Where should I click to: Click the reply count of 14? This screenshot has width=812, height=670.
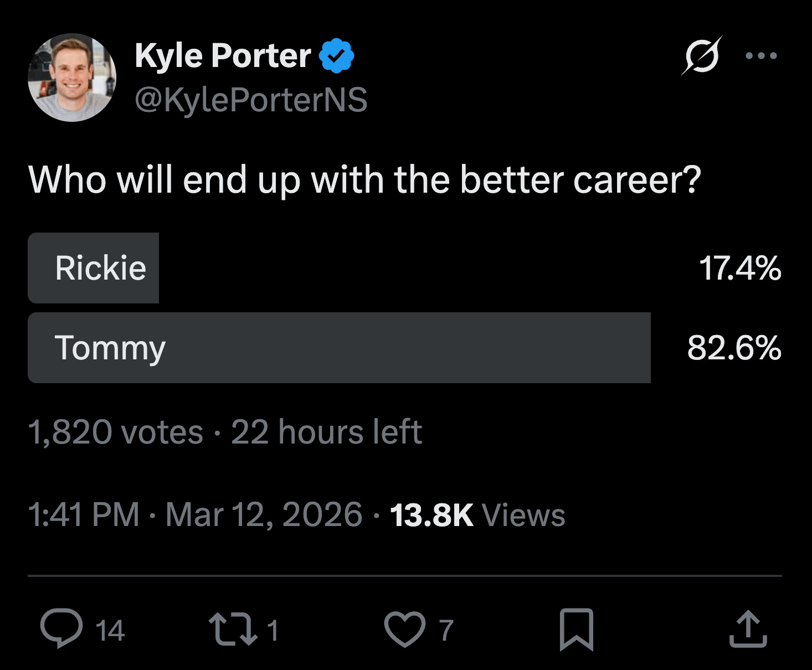pos(110,630)
